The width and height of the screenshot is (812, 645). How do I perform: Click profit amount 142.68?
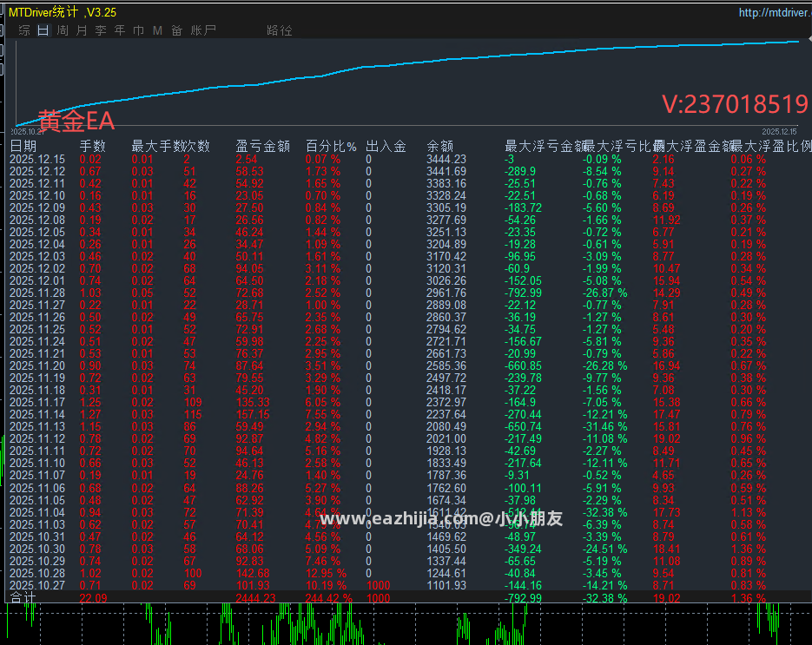pyautogui.click(x=253, y=574)
